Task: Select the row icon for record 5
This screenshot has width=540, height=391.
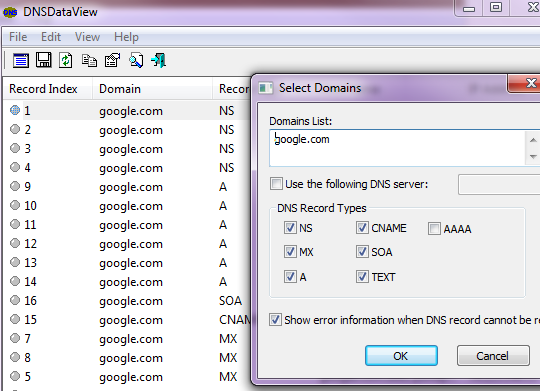Action: 15,376
